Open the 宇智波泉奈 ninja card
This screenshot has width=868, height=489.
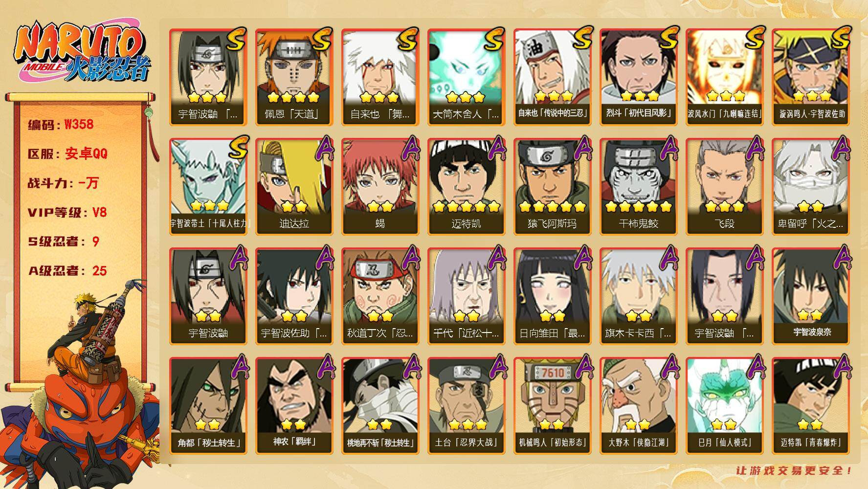click(810, 296)
